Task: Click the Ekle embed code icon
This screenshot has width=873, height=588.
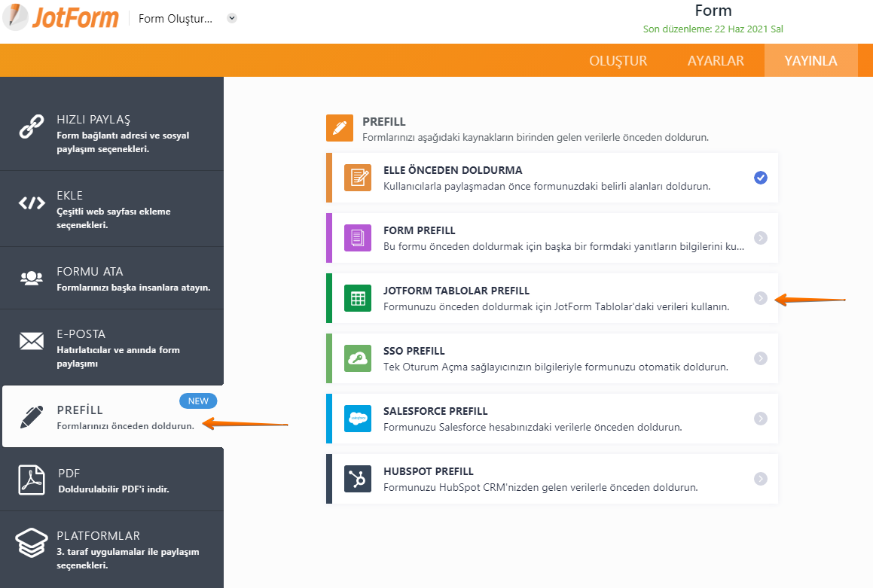Action: [32, 203]
